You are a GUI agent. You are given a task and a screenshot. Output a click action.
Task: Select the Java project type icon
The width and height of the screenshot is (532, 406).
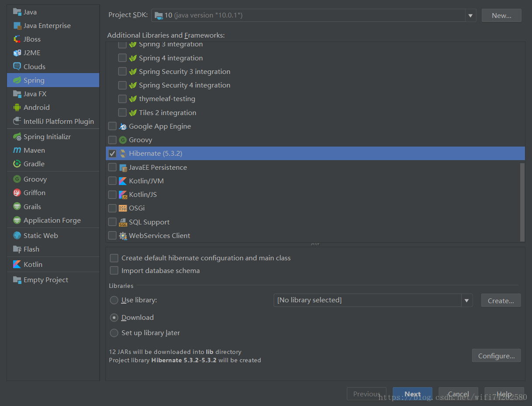[x=17, y=12]
